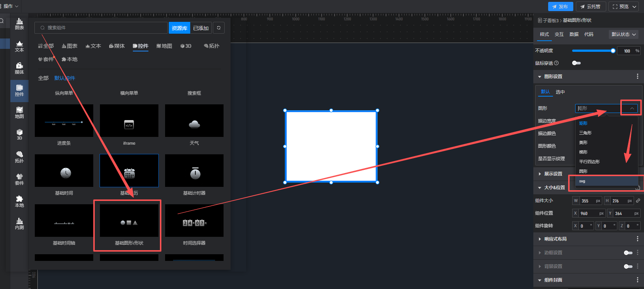Open the 3D sidebar category

(19, 135)
